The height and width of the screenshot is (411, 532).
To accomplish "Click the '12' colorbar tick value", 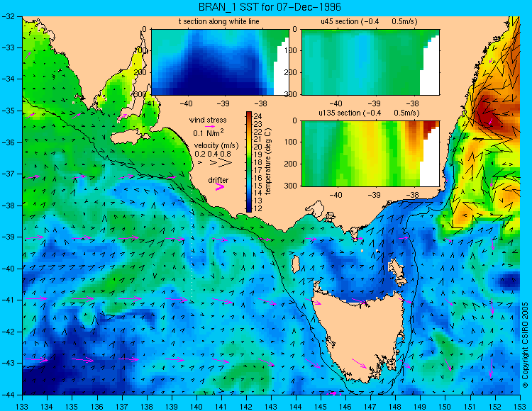I will [258, 209].
